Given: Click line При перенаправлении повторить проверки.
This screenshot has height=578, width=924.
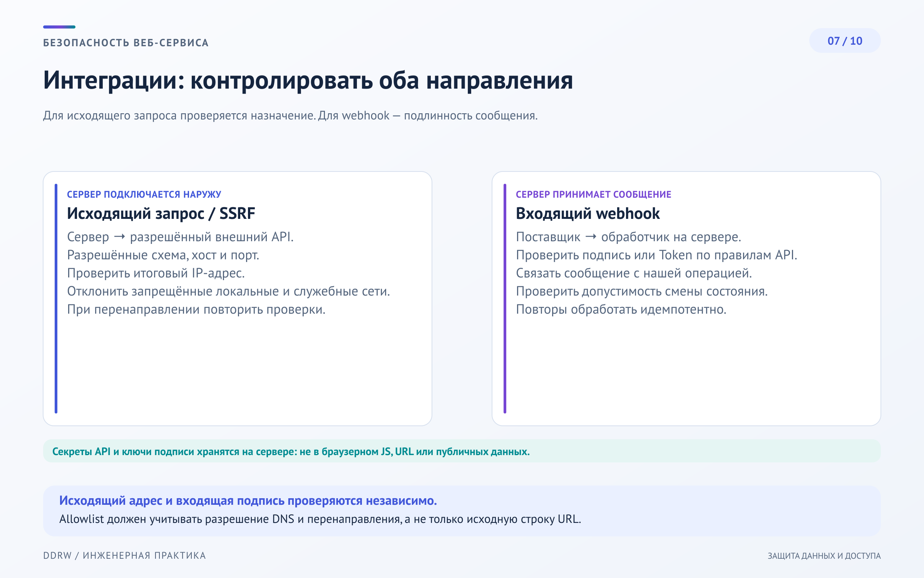Looking at the screenshot, I should (196, 309).
